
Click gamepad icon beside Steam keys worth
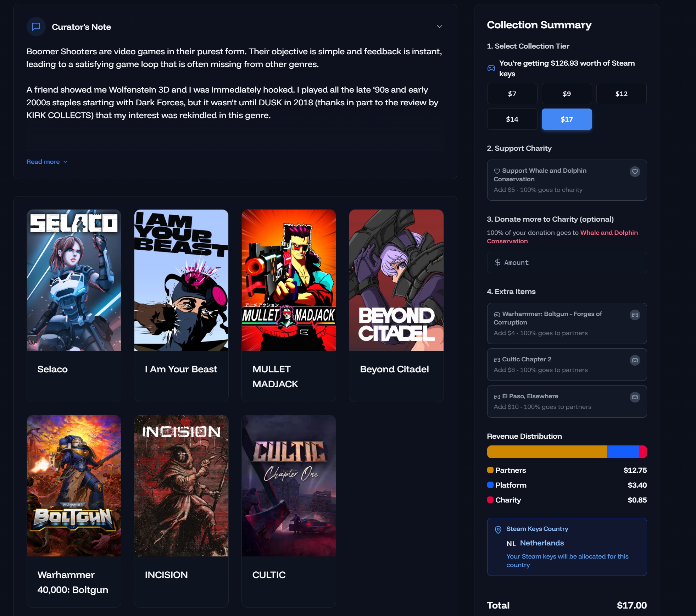tap(491, 68)
